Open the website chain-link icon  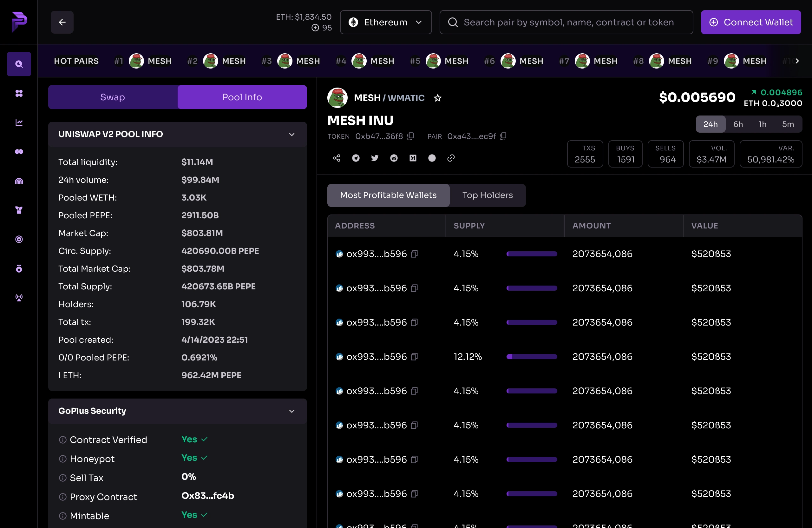click(x=451, y=158)
